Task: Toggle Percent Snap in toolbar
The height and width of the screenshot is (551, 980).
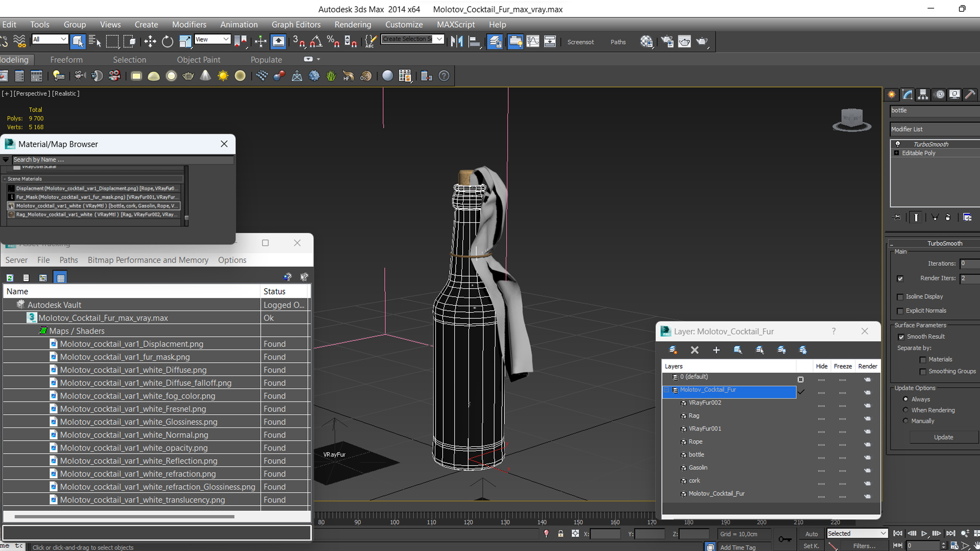Action: tap(333, 41)
